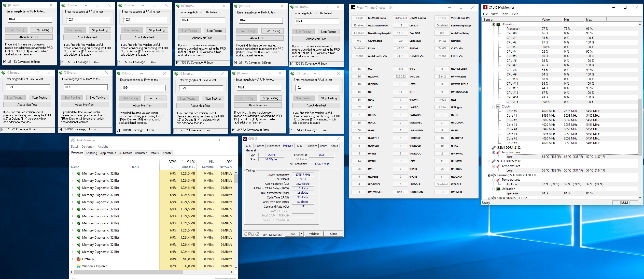Open the Leistung tab in Task-Manager
Screen dimensions: 644x279
click(x=91, y=153)
